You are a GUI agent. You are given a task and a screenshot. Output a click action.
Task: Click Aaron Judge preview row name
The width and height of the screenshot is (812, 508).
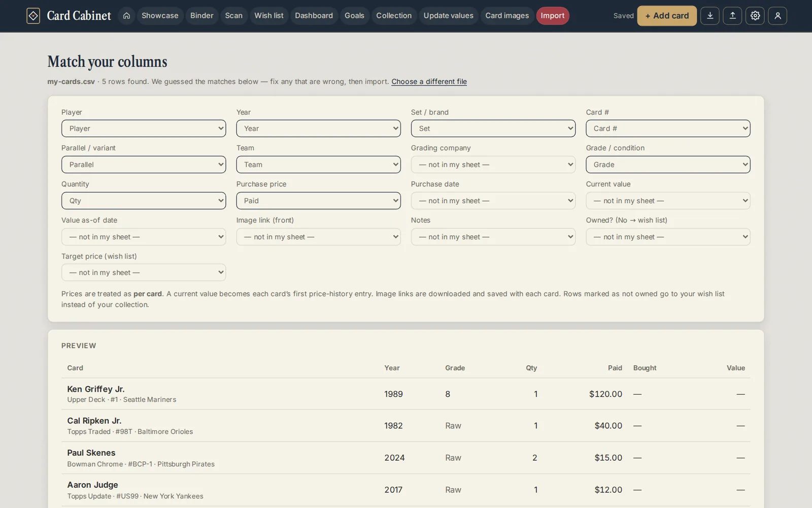click(x=92, y=485)
